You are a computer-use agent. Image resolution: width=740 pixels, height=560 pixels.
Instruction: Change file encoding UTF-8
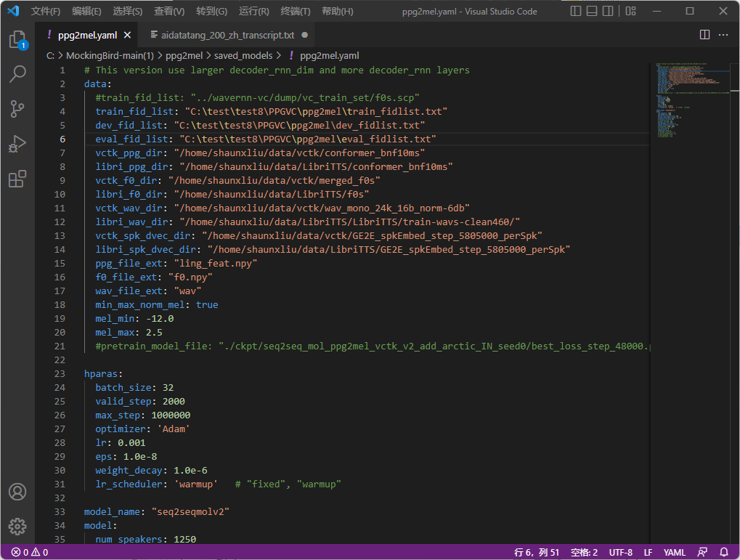(621, 552)
